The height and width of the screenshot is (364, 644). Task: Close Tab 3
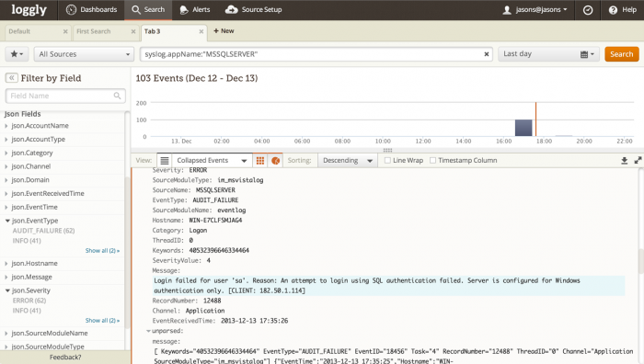pyautogui.click(x=201, y=31)
